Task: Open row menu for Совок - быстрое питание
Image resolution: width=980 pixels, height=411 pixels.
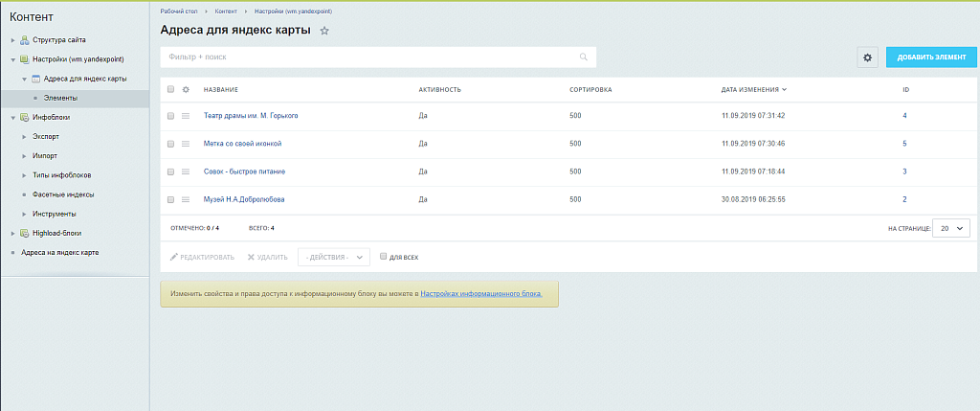Action: (x=186, y=171)
